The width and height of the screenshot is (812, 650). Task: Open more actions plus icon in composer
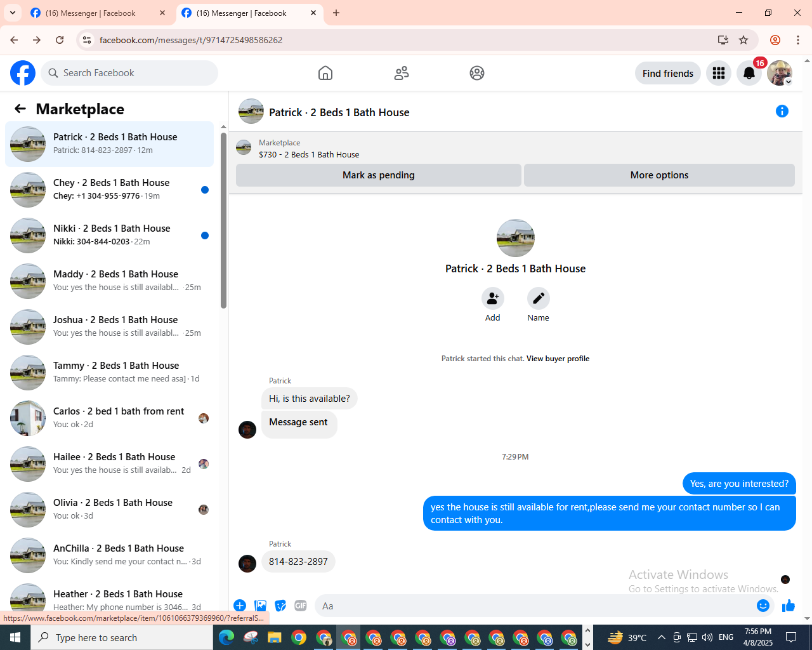tap(240, 606)
